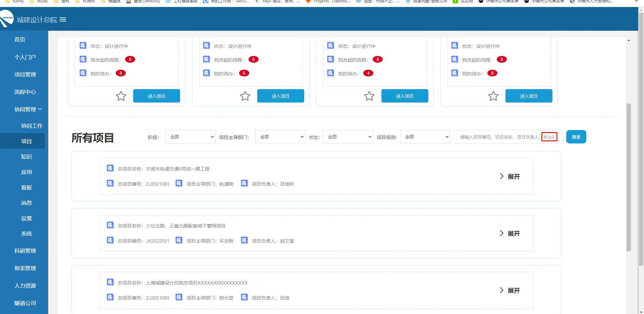Image resolution: width=644 pixels, height=314 pixels.
Task: Enter the project with 4 pending items
Action: (x=405, y=96)
